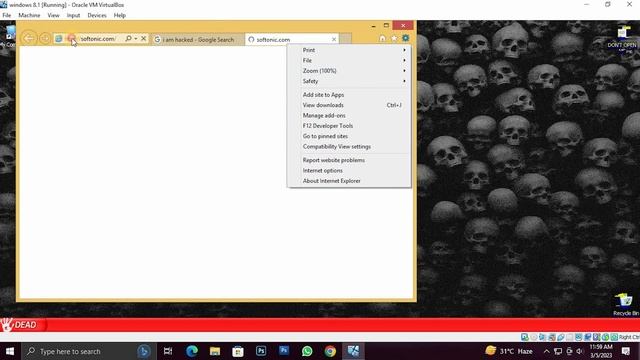The height and width of the screenshot is (360, 640).
Task: Open the dark Photoshop taskbar icon
Action: click(261, 351)
